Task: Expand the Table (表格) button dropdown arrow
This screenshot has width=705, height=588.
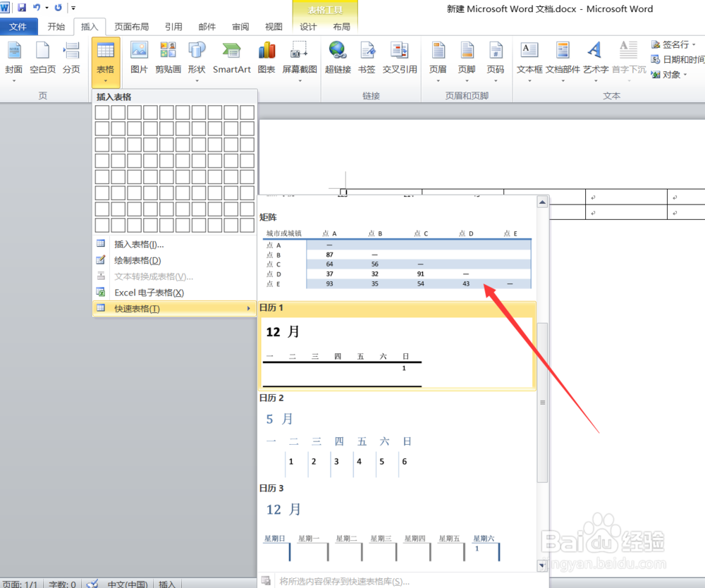Action: [106, 81]
